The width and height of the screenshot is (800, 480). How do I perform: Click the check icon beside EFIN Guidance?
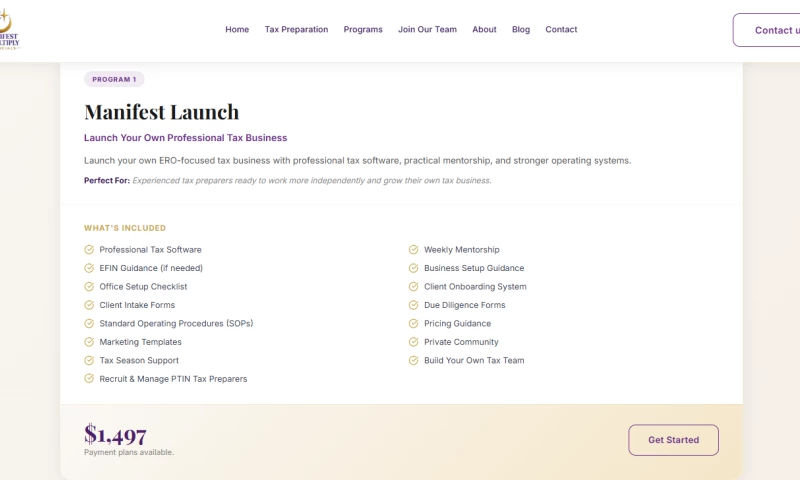coord(89,268)
